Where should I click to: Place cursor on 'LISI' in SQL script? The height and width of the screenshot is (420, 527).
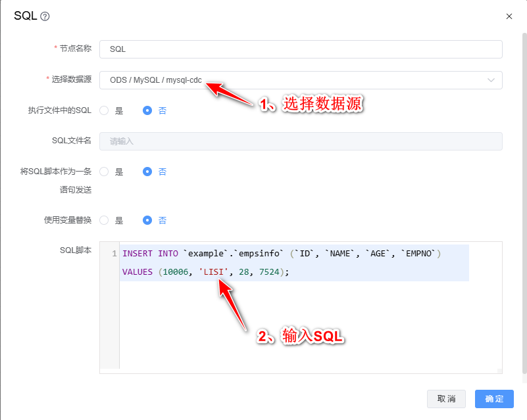tap(213, 271)
